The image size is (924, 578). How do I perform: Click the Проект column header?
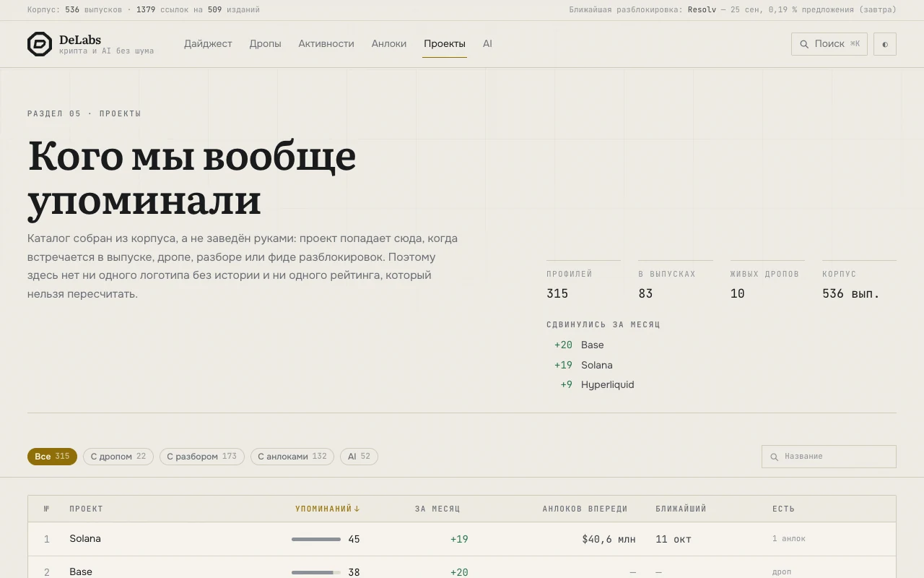pos(86,509)
